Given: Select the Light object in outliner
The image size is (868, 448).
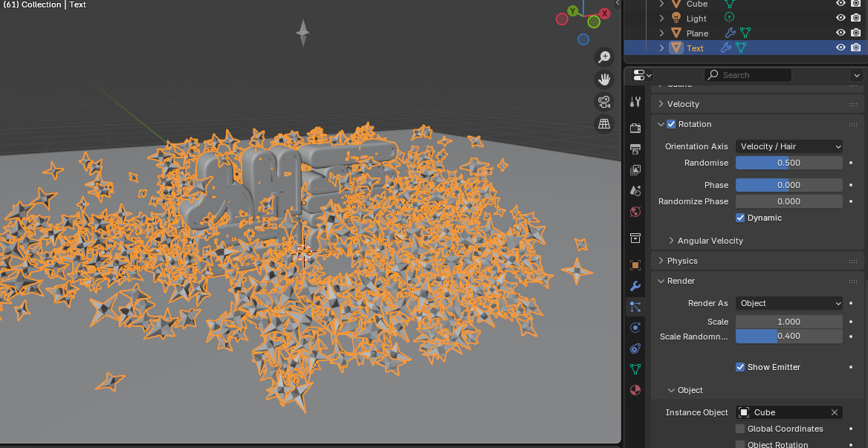Looking at the screenshot, I should (x=696, y=19).
